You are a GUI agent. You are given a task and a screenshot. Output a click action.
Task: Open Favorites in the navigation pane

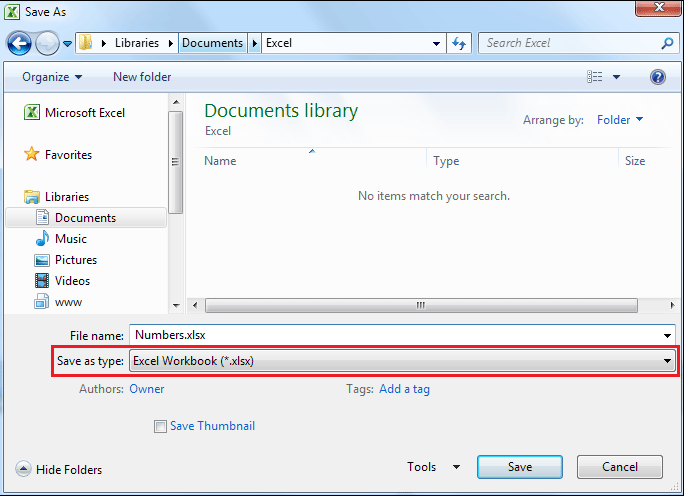pyautogui.click(x=68, y=155)
